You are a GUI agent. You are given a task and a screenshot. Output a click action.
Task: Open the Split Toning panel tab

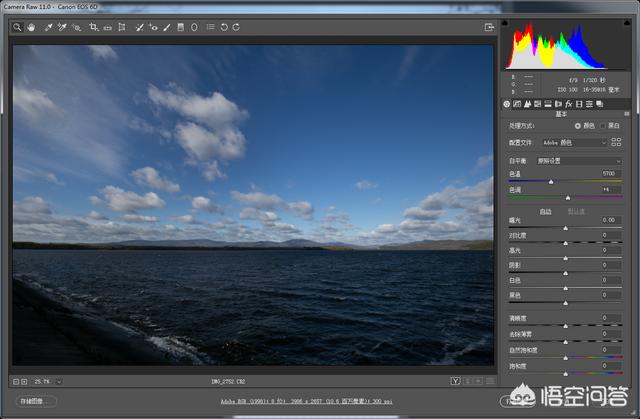coord(548,104)
